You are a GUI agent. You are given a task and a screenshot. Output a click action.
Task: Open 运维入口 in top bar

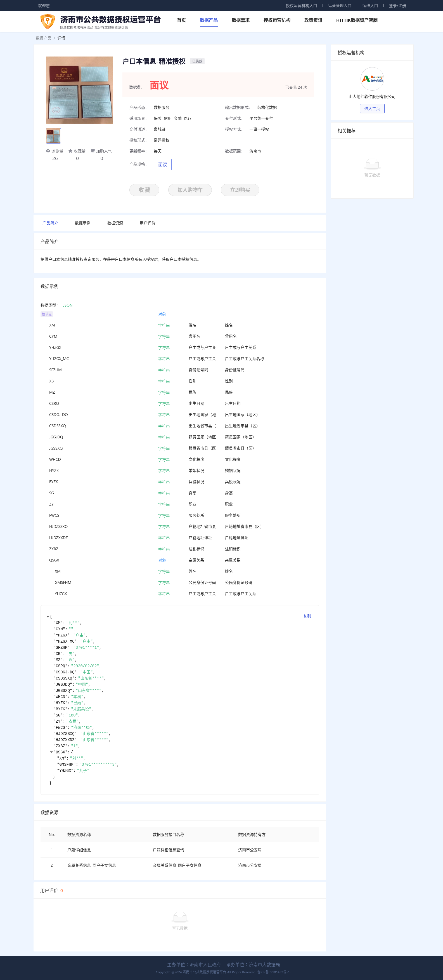tap(370, 6)
